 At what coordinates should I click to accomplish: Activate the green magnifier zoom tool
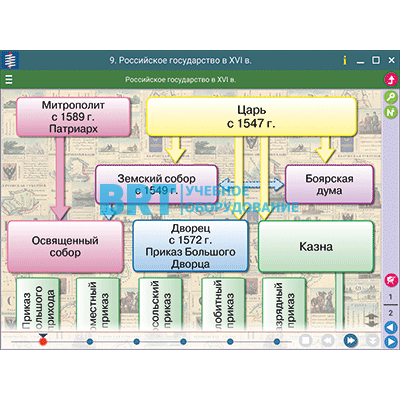coord(391,96)
